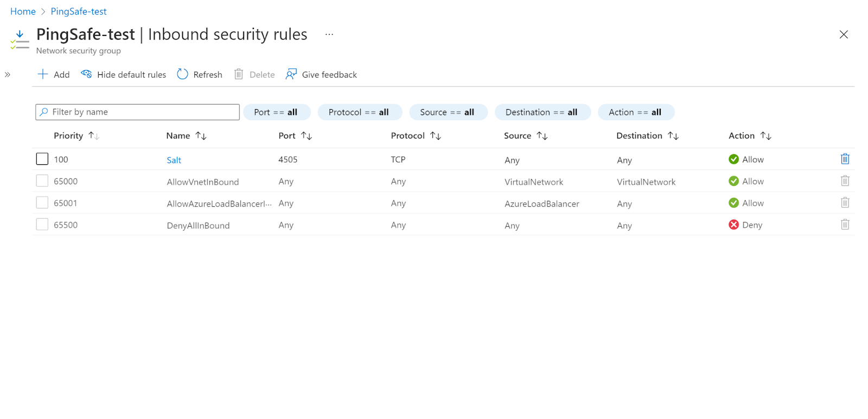Viewport: 868px width, 419px height.
Task: Open the Port == all filter
Action: tap(276, 112)
